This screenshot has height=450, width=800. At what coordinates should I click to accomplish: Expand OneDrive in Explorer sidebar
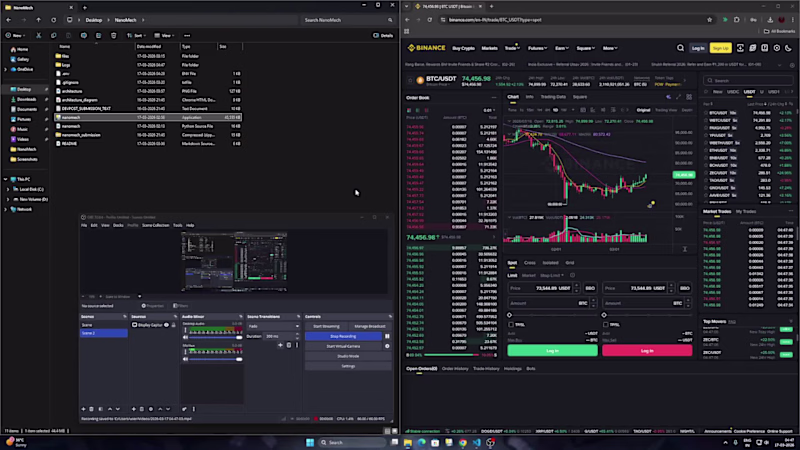(6, 69)
